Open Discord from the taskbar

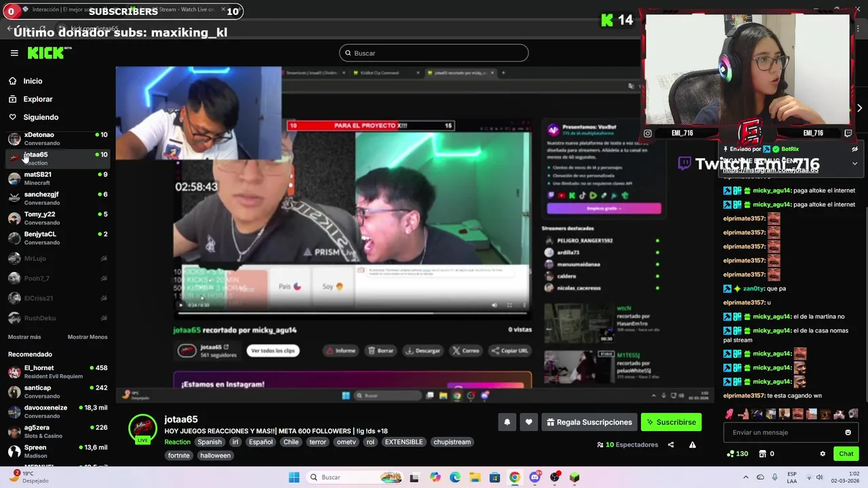pos(534,477)
